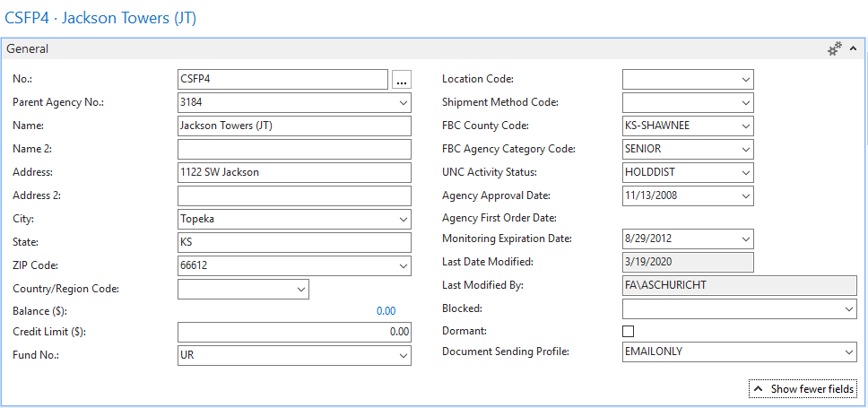Open the Parent Agency No. dropdown
Screen dimensions: 868x408
(402, 103)
